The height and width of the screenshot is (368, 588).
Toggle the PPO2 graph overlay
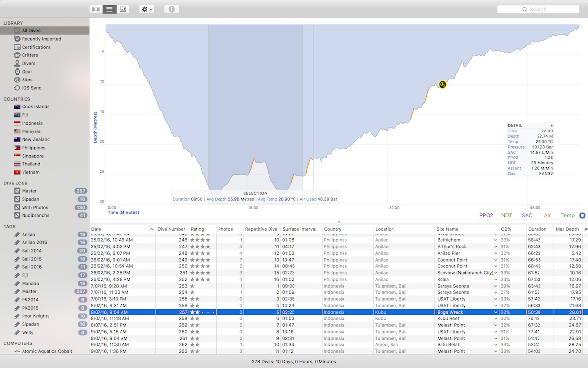click(x=486, y=215)
